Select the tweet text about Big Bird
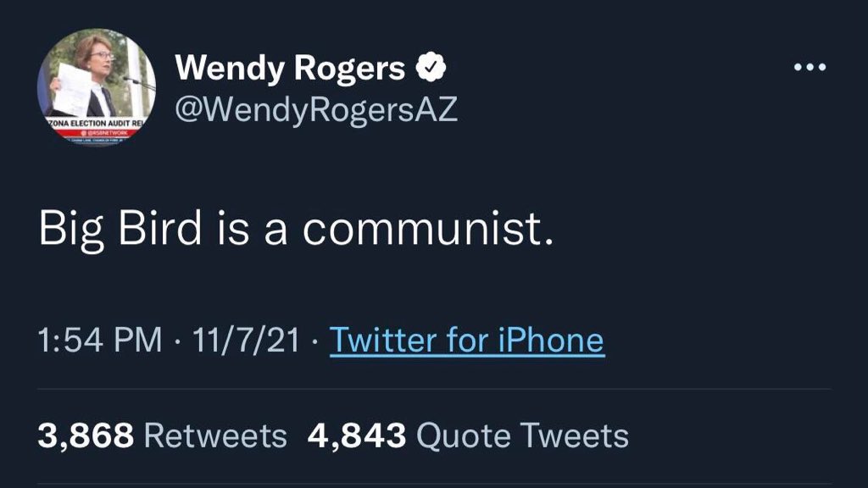This screenshot has height=488, width=868. coord(296,229)
